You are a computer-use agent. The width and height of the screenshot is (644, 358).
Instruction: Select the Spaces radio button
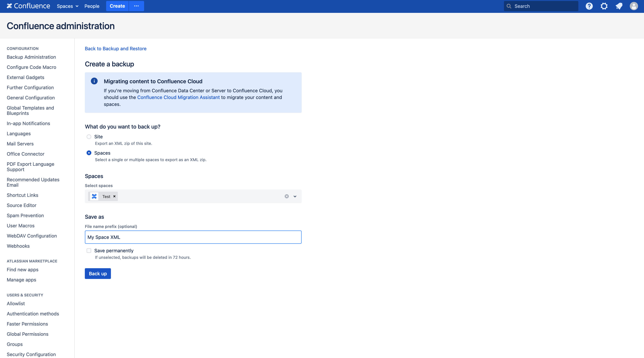point(89,153)
